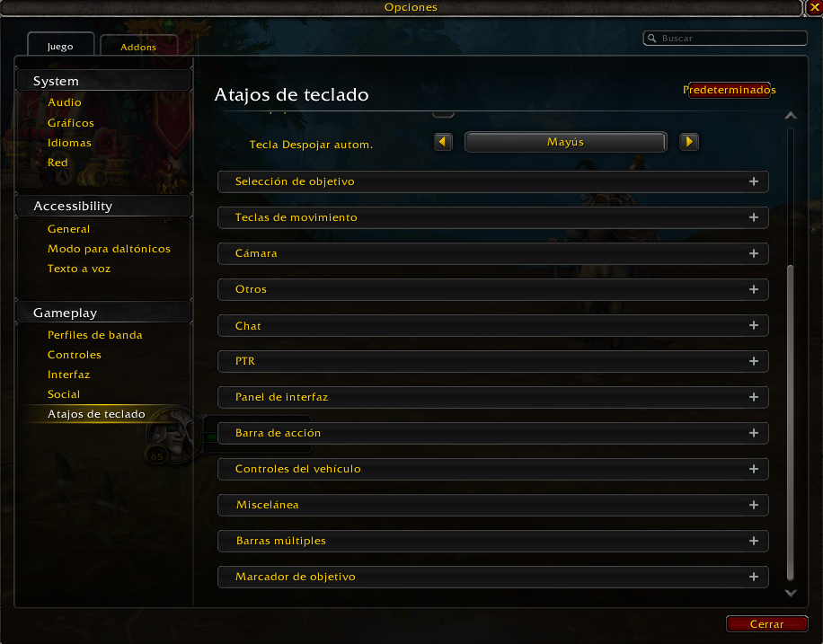Click the Cerrar button
This screenshot has height=644, width=823.
coord(766,624)
